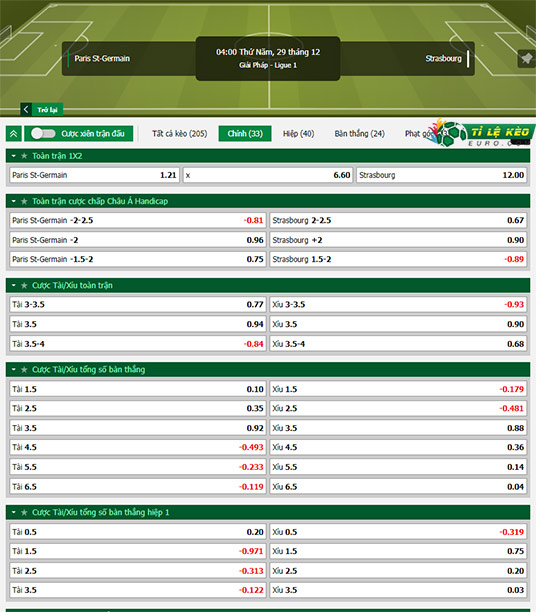The image size is (536, 612).
Task: Select Strasbourg +2 handicap at 0.90
Action: (x=398, y=240)
